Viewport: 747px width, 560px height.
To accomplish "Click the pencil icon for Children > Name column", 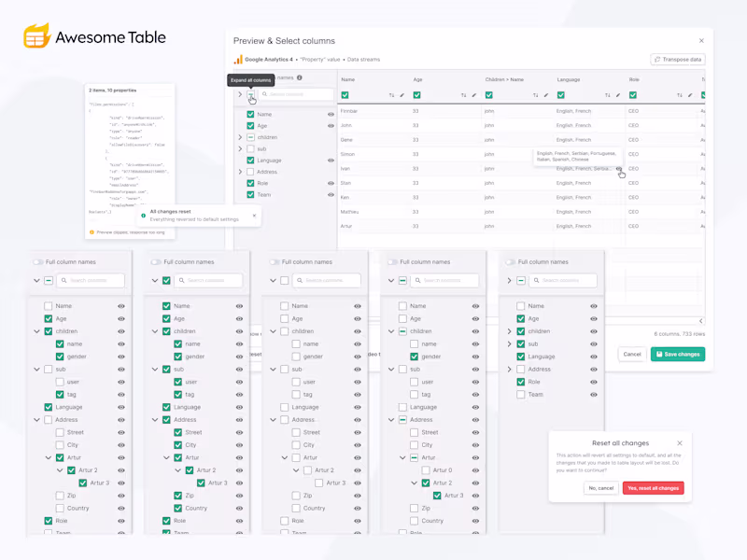I will (546, 95).
